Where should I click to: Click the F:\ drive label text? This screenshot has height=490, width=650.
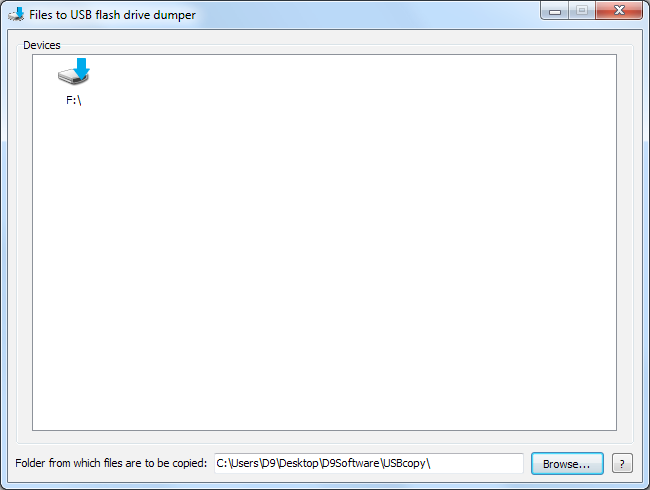(74, 100)
